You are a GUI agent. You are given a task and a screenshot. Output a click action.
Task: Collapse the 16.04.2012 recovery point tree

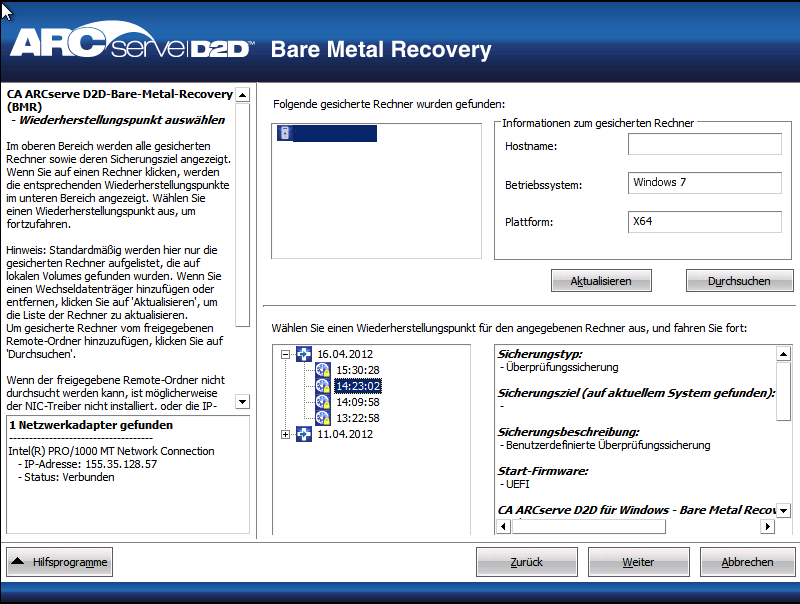pyautogui.click(x=285, y=353)
